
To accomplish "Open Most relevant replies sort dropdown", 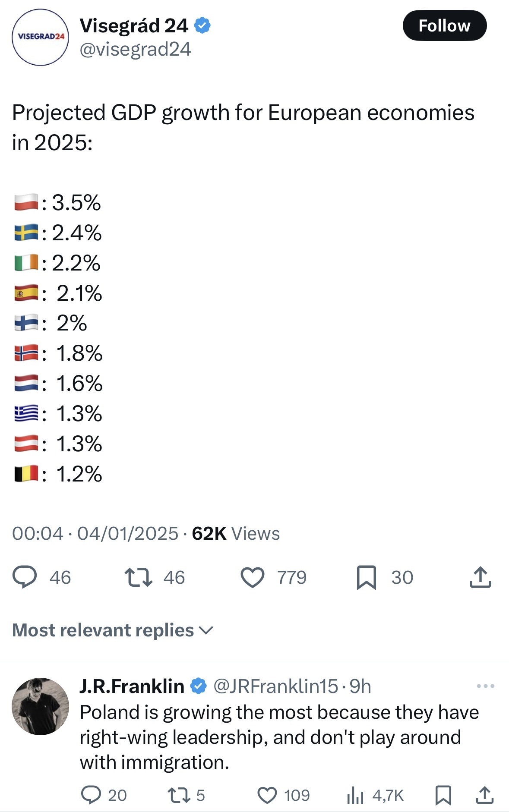I will [112, 630].
